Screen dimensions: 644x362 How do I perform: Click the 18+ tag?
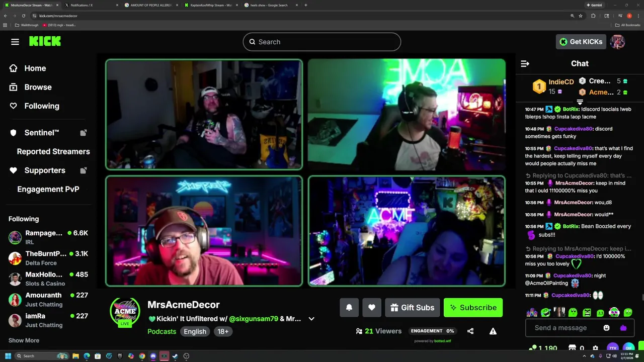click(223, 331)
